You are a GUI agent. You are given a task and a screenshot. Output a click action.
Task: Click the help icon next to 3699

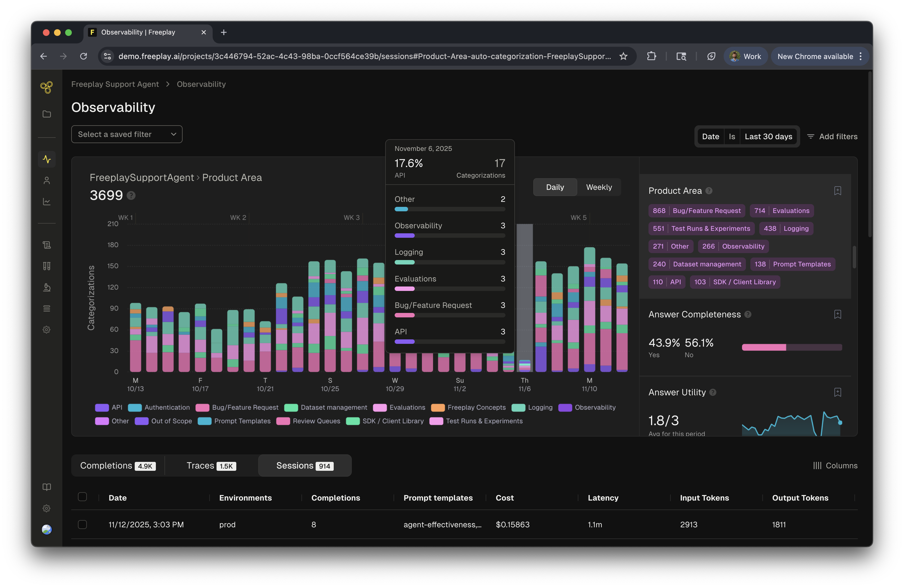[131, 196]
